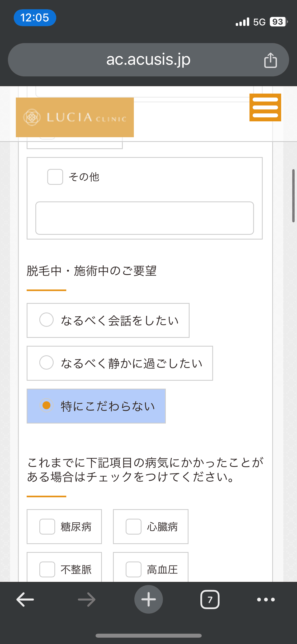Click the page scrollbar thumb
Screen dimensions: 297x644
click(x=293, y=196)
